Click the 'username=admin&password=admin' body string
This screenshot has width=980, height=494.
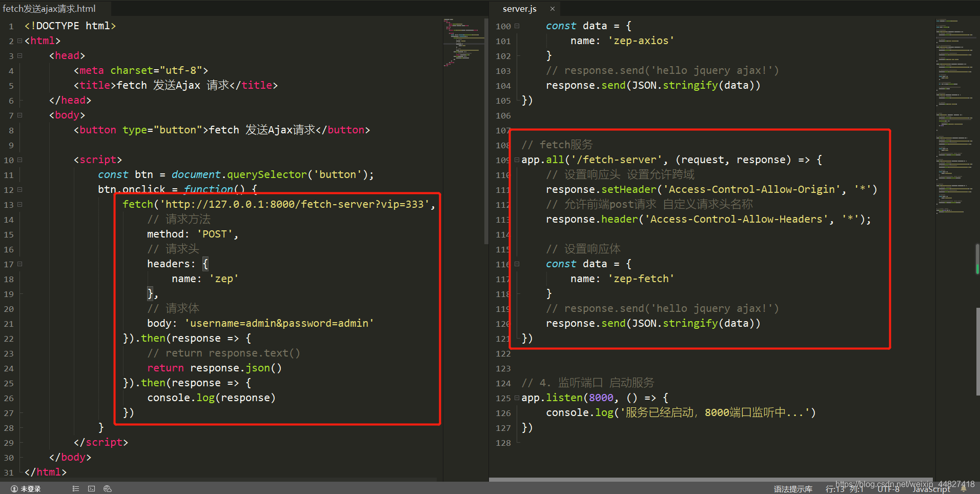point(279,323)
